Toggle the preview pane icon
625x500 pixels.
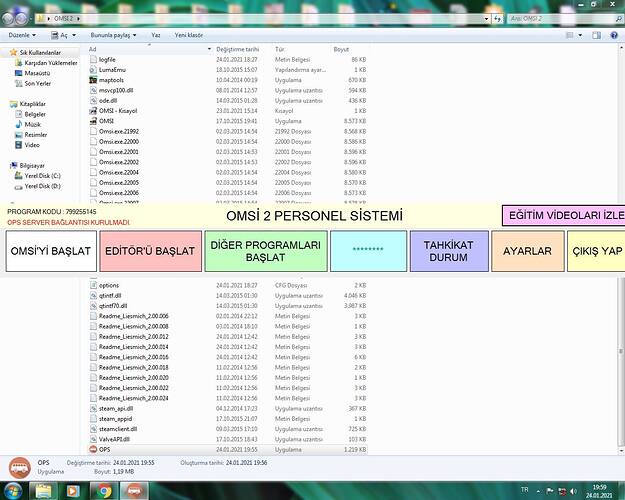596,35
